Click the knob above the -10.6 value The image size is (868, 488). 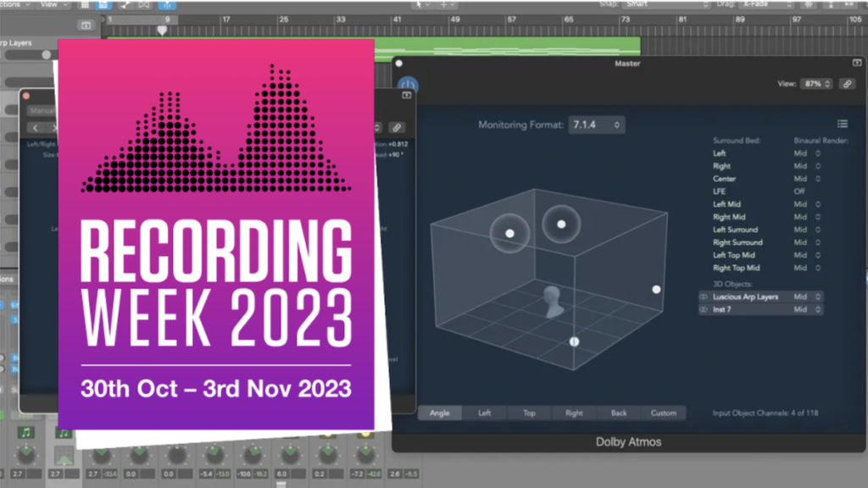click(253, 455)
